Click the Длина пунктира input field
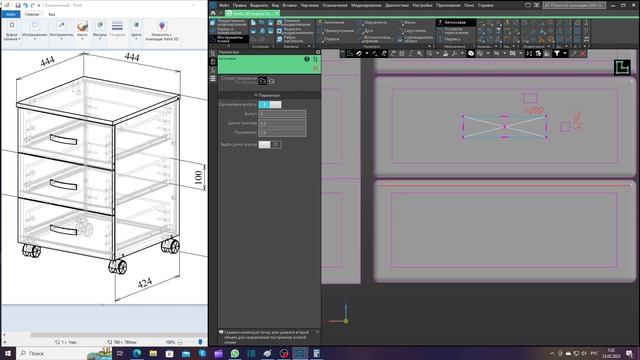 point(282,123)
